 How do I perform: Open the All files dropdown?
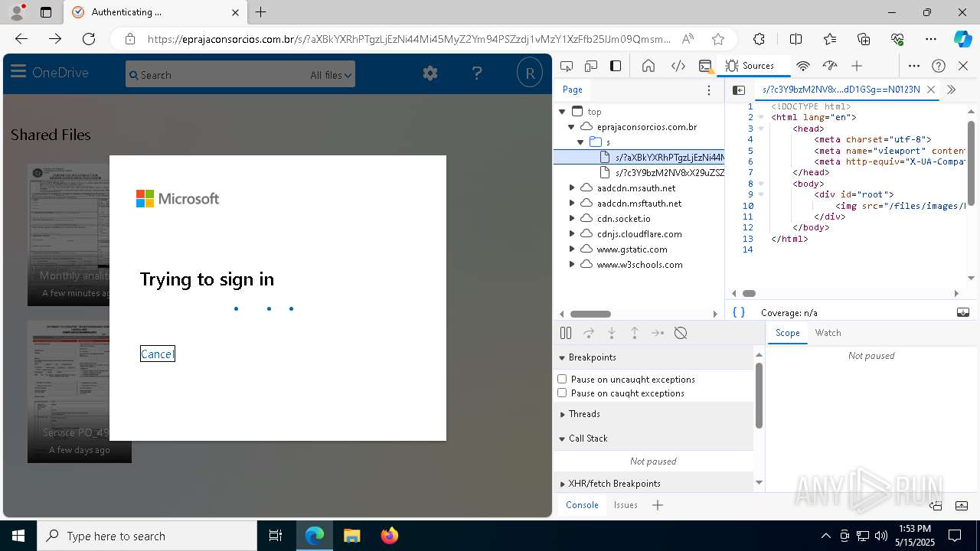coord(331,75)
